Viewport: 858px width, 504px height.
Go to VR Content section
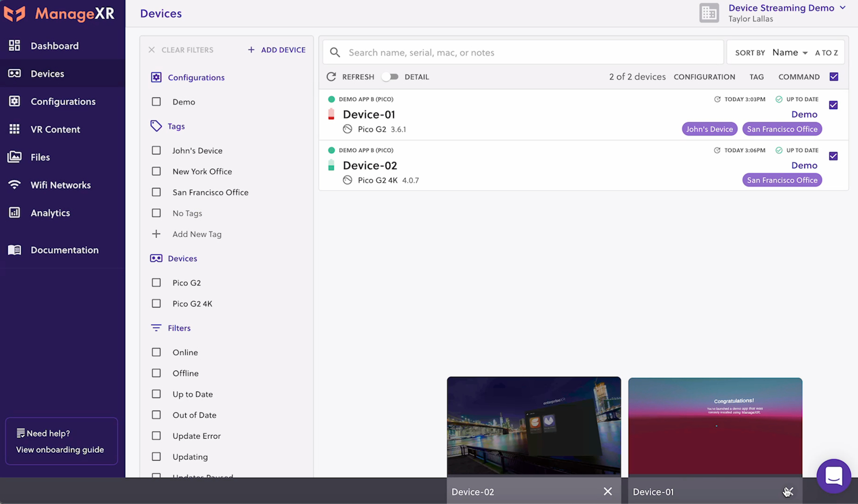click(x=55, y=129)
